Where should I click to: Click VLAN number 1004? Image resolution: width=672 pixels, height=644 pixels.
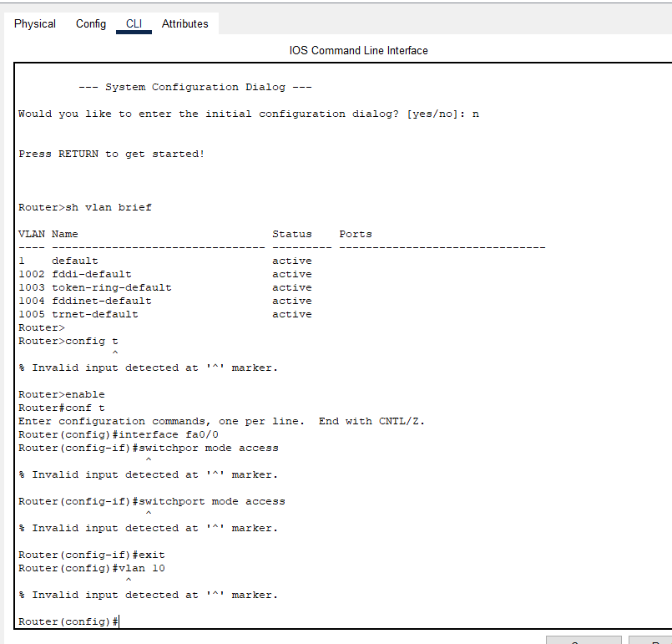pyautogui.click(x=31, y=301)
